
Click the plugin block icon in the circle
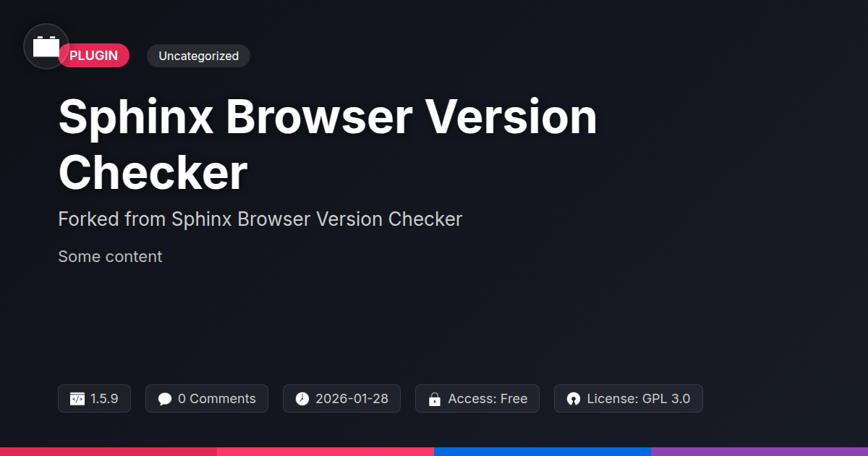tap(46, 46)
